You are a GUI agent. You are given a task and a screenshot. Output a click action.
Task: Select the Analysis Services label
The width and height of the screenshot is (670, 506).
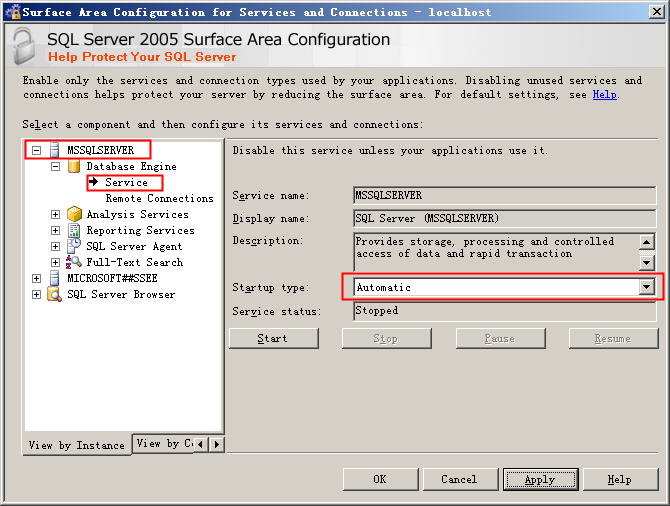[x=137, y=214]
